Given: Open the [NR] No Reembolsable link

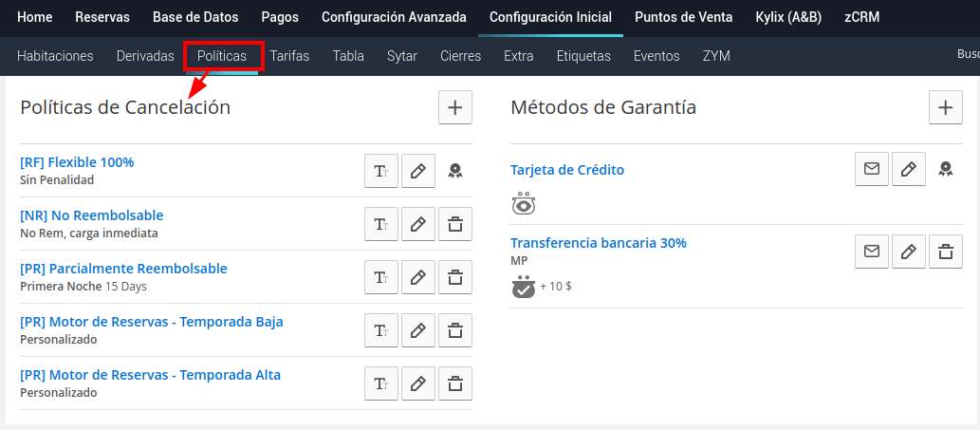Looking at the screenshot, I should (91, 215).
